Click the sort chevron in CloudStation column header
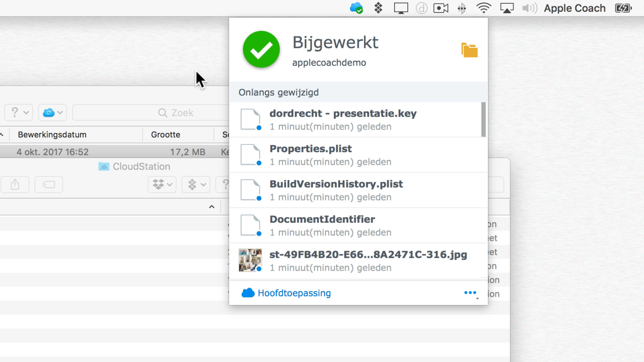644x362 pixels. coord(212,207)
